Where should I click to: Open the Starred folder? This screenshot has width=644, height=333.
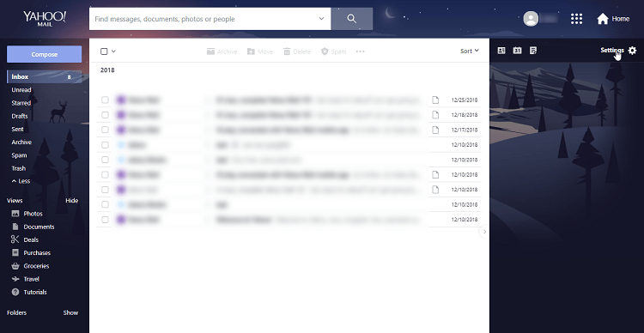point(21,103)
